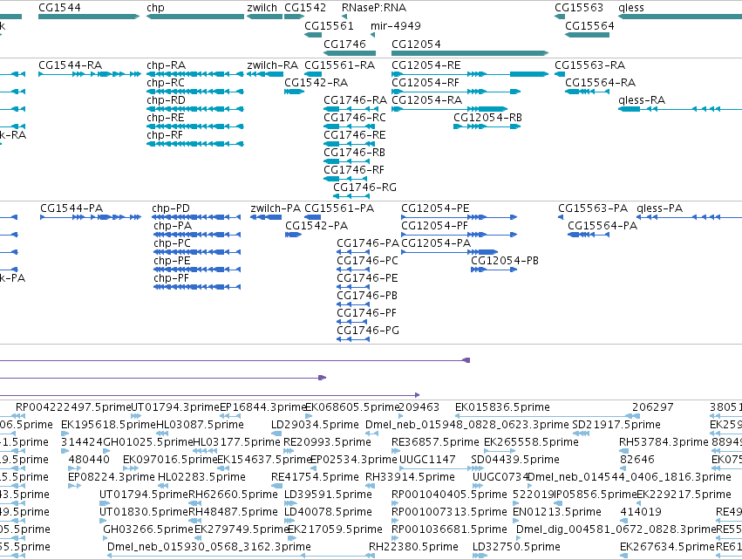Screen dimensions: 742x560
Task: Select the zwilch gene feature
Action: 265,17
